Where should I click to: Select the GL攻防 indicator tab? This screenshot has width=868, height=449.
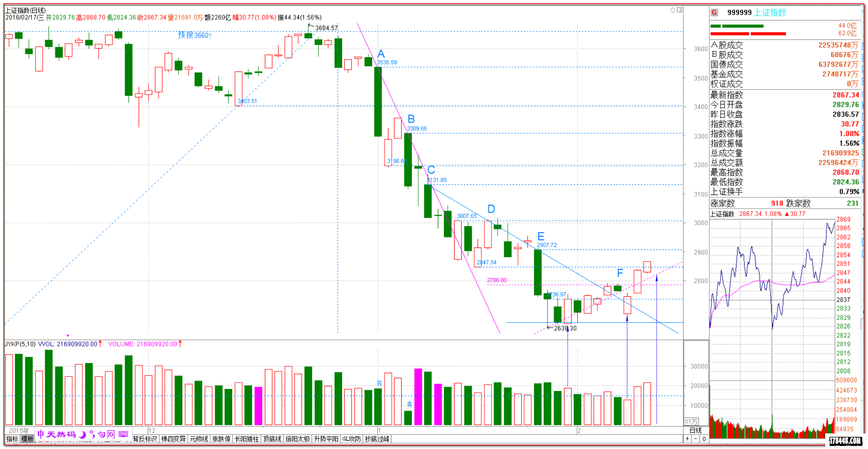pos(351,439)
